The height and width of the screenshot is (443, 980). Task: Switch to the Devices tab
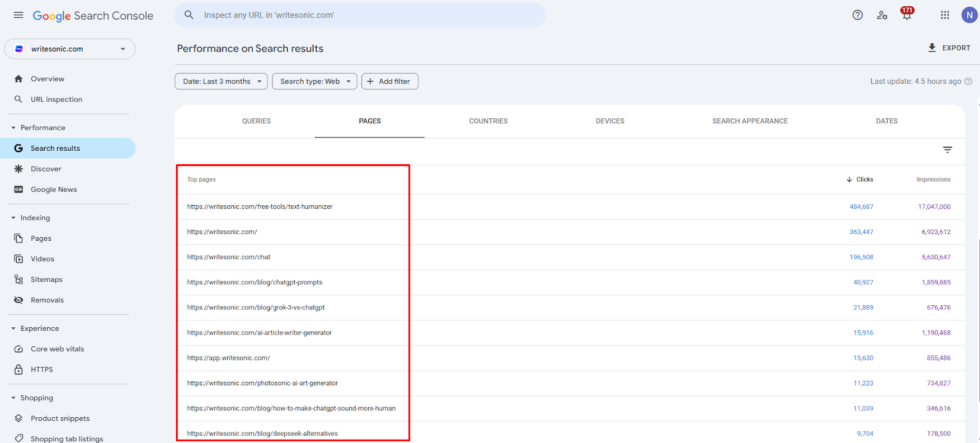point(610,121)
